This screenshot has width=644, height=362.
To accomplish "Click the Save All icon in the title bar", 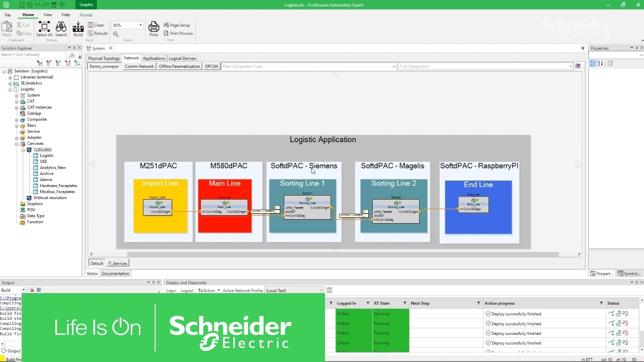I will coord(30,5).
